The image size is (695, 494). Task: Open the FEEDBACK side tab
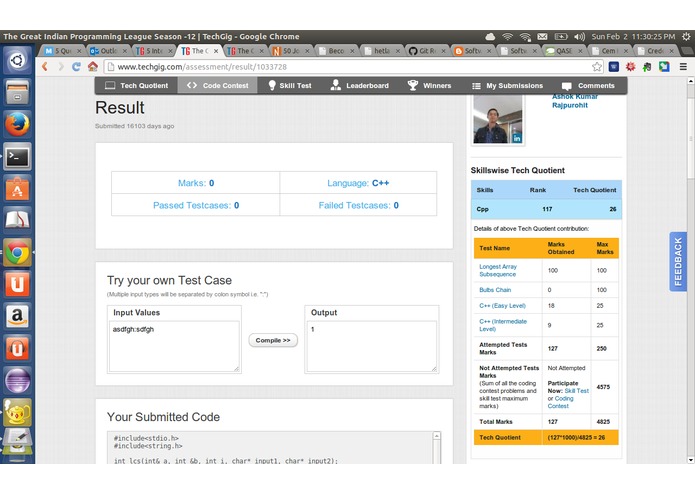678,261
